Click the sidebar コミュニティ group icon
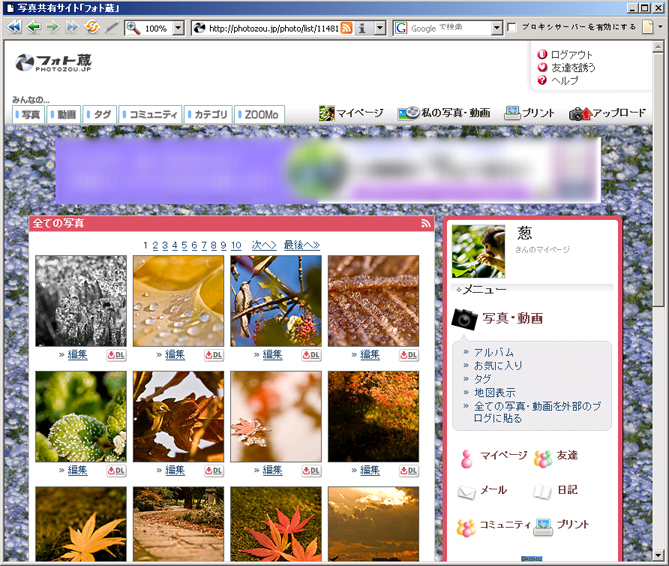 point(466,528)
